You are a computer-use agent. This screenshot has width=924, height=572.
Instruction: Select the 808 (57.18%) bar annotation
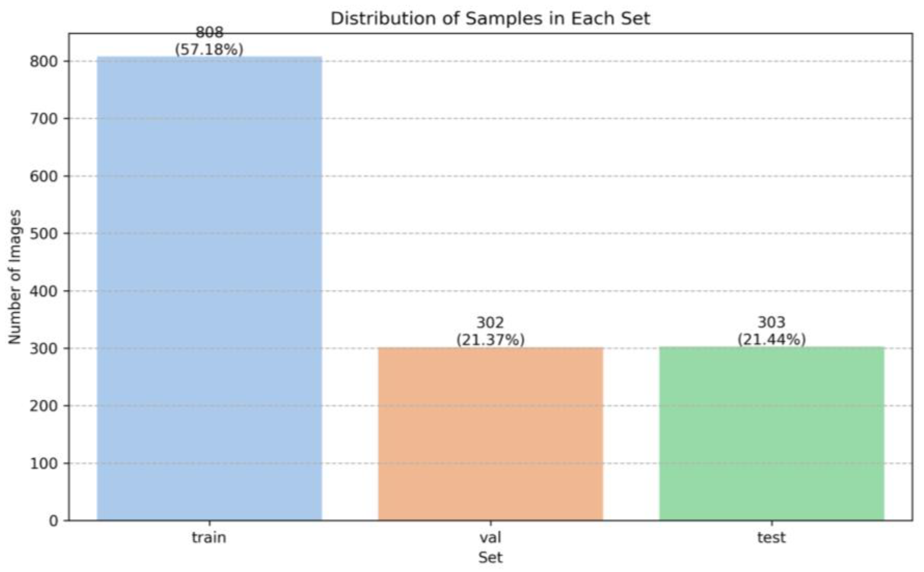(209, 41)
